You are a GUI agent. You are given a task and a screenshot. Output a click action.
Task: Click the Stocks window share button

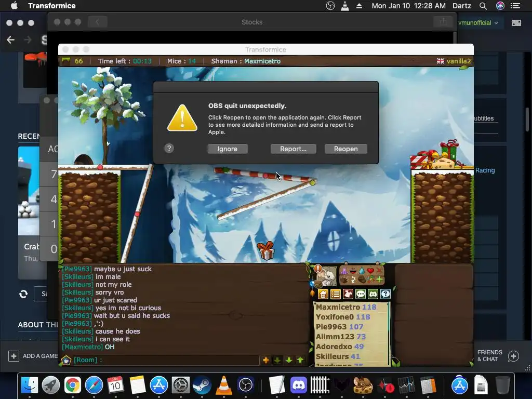click(443, 22)
